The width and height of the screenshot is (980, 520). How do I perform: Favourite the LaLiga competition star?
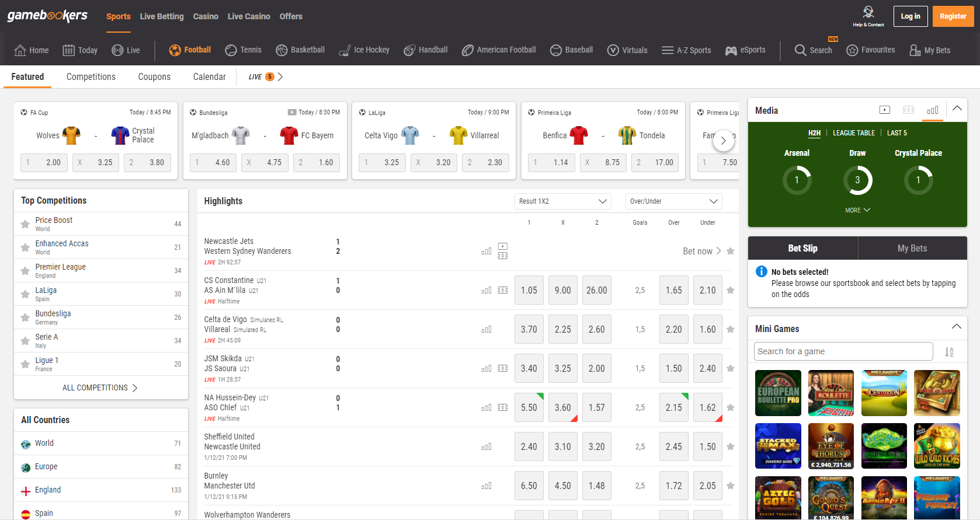tap(25, 294)
